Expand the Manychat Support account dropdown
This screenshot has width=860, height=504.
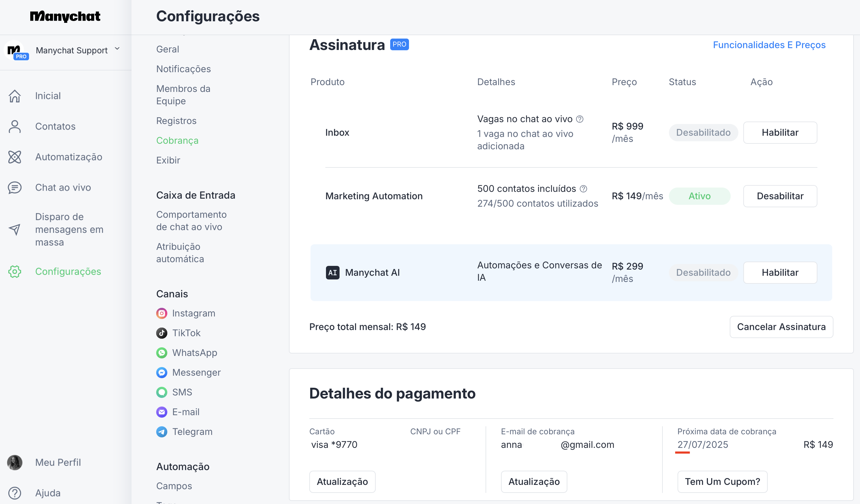[117, 49]
